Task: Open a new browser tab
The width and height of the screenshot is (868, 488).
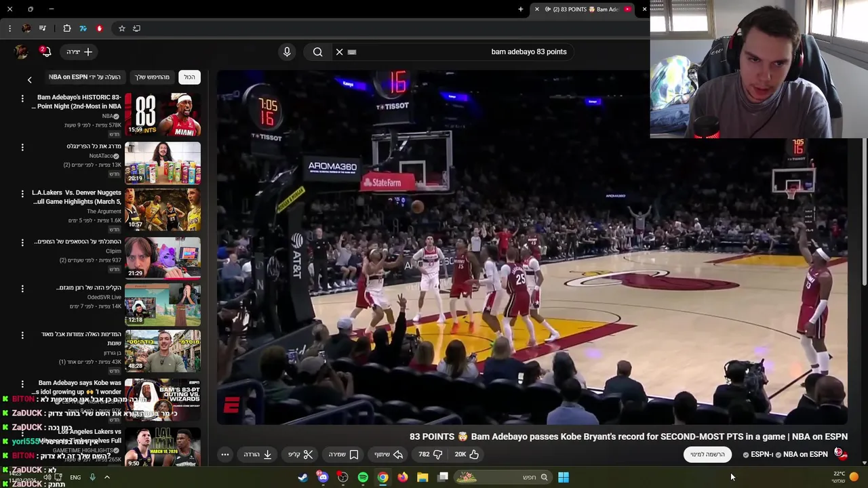Action: pos(521,9)
